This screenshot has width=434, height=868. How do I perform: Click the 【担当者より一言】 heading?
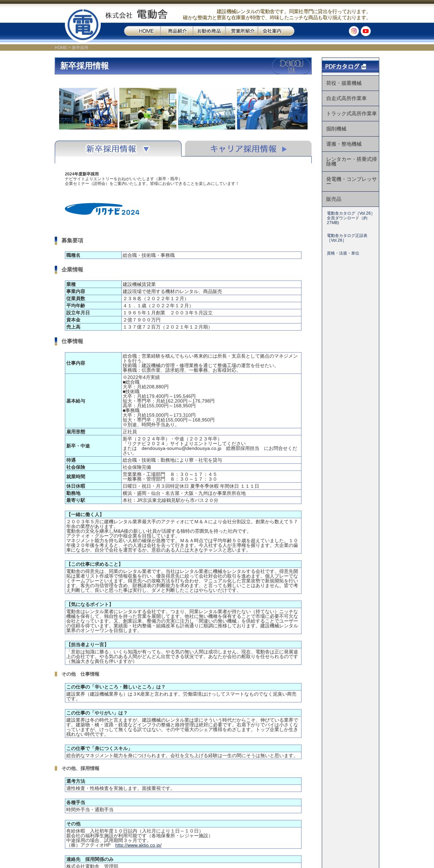[x=183, y=645]
